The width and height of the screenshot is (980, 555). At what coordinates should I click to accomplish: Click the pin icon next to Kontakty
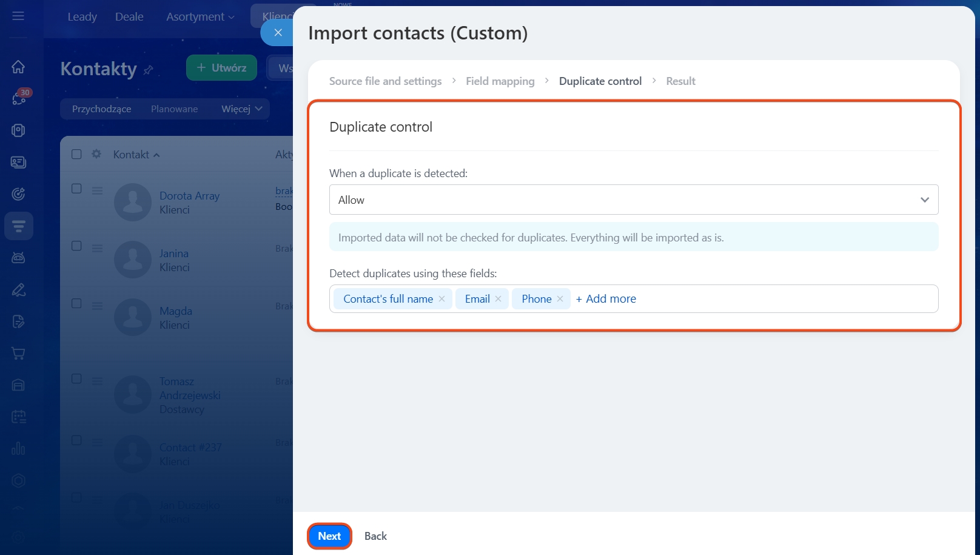[x=149, y=70]
